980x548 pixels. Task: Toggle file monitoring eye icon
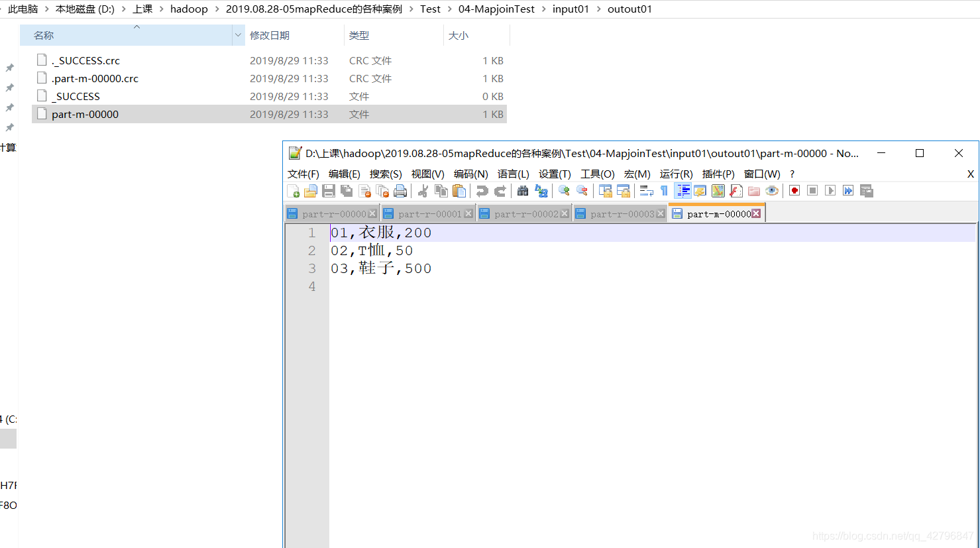point(771,191)
